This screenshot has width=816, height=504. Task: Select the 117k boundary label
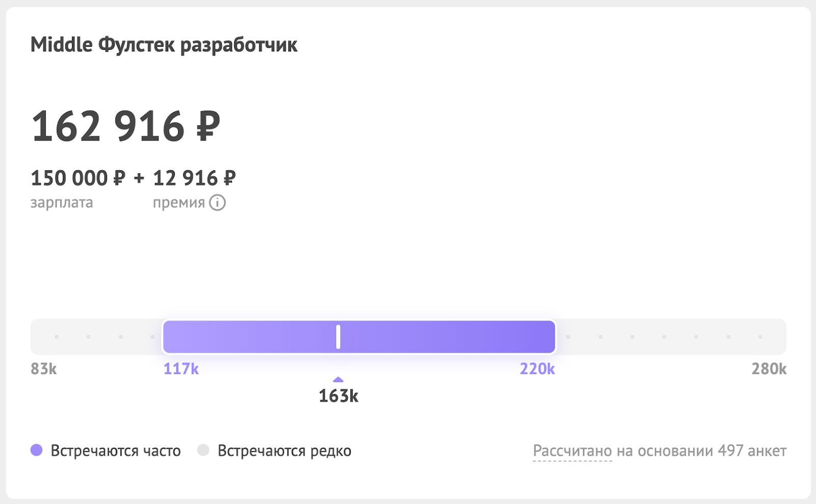181,369
